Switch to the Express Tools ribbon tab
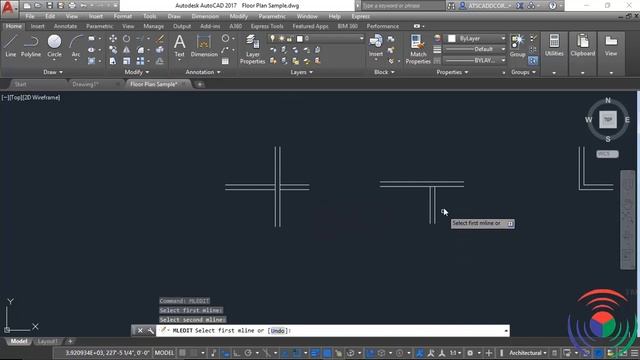The image size is (640, 360). pyautogui.click(x=267, y=26)
